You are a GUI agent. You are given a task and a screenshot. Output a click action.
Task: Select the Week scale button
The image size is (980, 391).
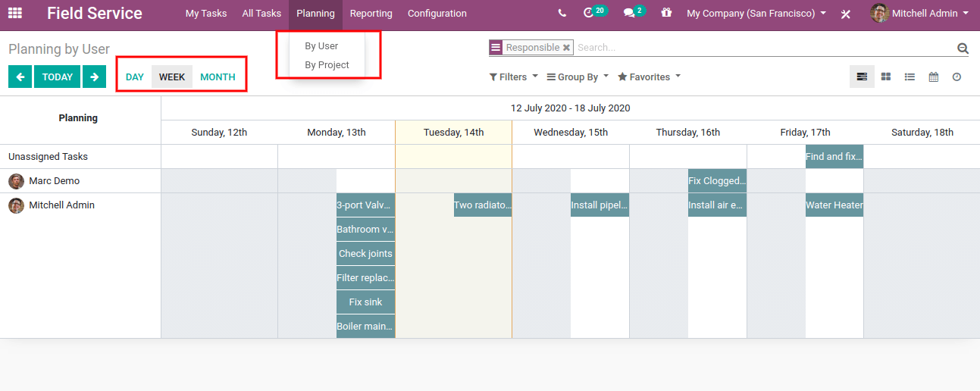(172, 77)
